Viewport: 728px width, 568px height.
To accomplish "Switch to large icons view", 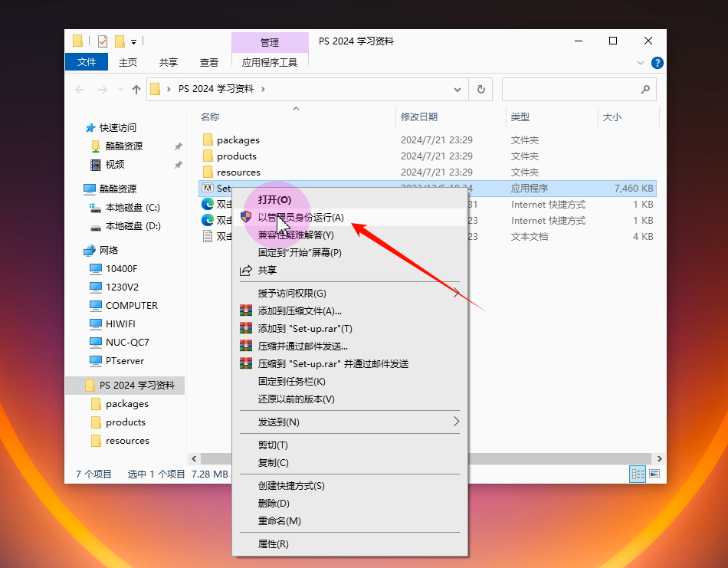I will [654, 474].
